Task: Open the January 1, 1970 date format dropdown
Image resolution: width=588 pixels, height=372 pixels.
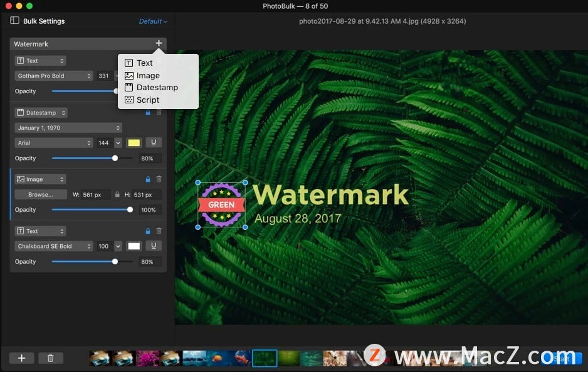Action: pyautogui.click(x=68, y=128)
